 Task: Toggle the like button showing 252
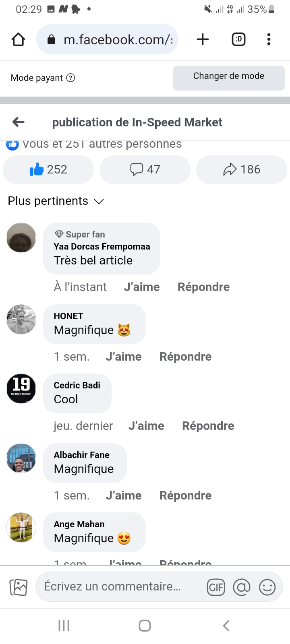coord(48,169)
